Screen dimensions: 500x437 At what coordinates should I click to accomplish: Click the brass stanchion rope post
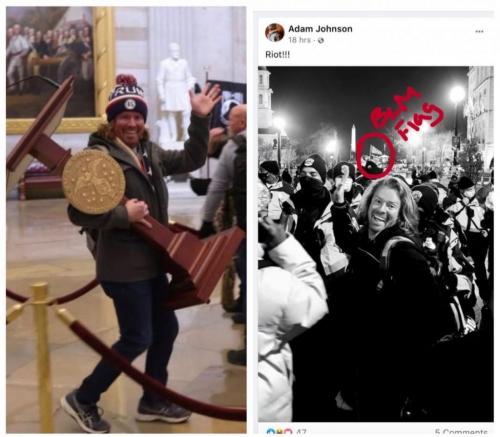pos(42,357)
